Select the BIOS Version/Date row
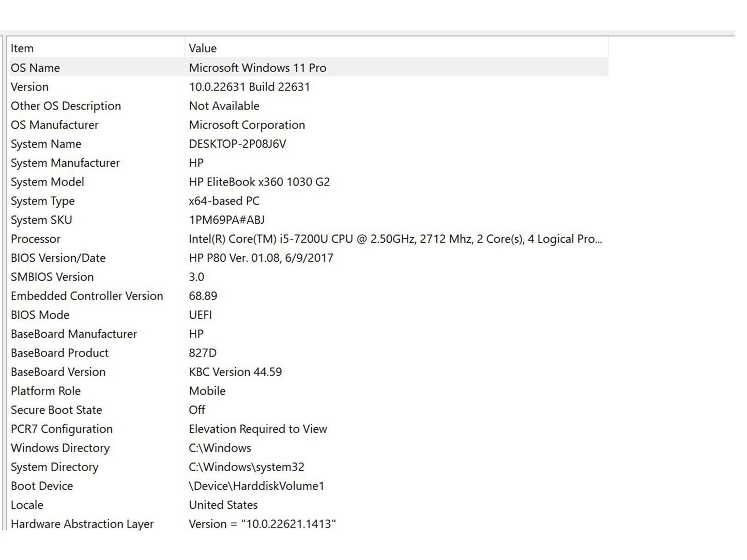The image size is (747, 560). 58,258
